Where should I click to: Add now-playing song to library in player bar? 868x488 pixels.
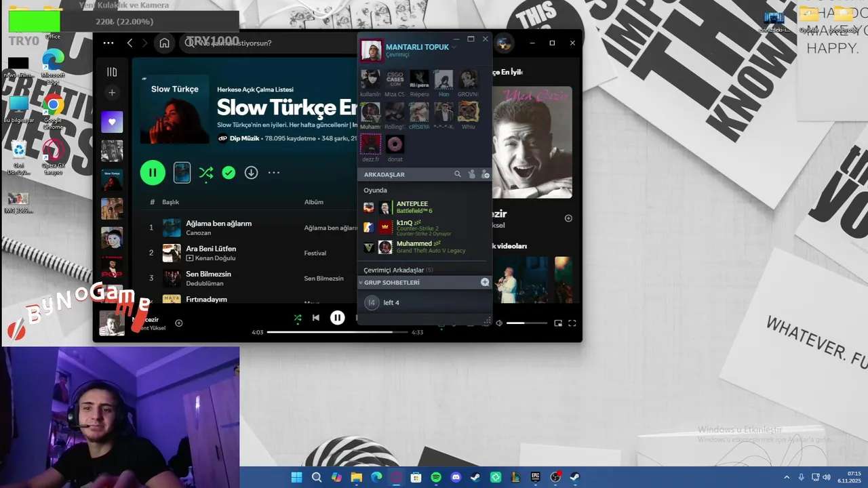(x=179, y=323)
